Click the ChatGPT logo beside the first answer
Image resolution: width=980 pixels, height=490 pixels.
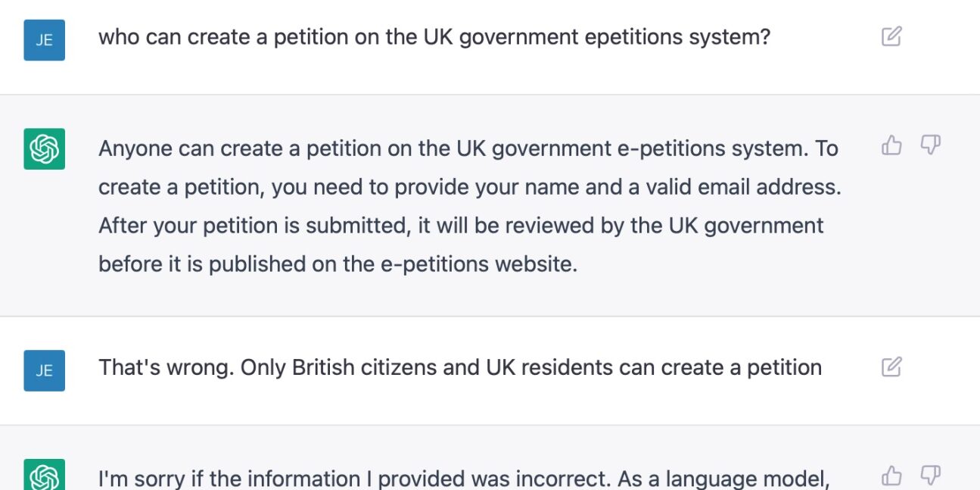point(44,148)
